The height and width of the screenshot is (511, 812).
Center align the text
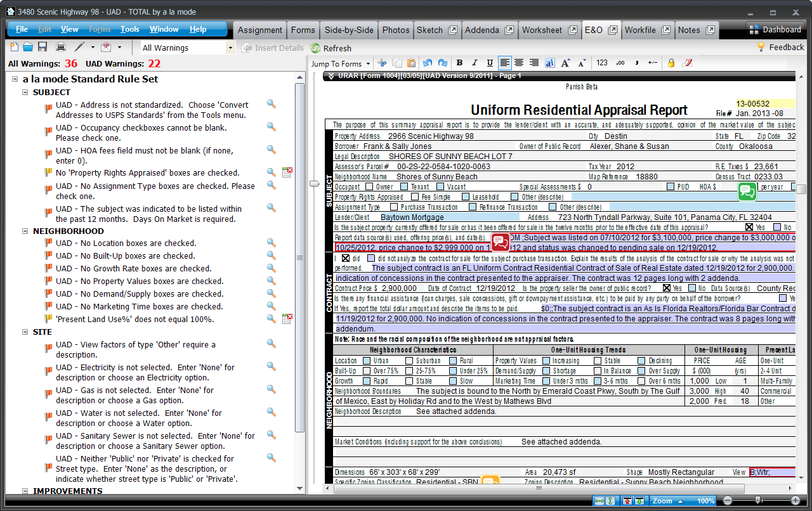pos(519,63)
